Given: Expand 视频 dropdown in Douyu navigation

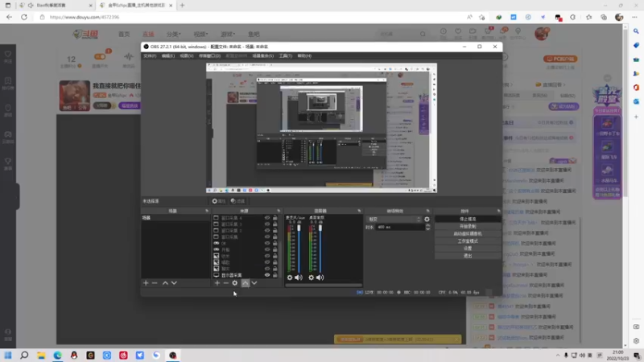Looking at the screenshot, I should 200,34.
